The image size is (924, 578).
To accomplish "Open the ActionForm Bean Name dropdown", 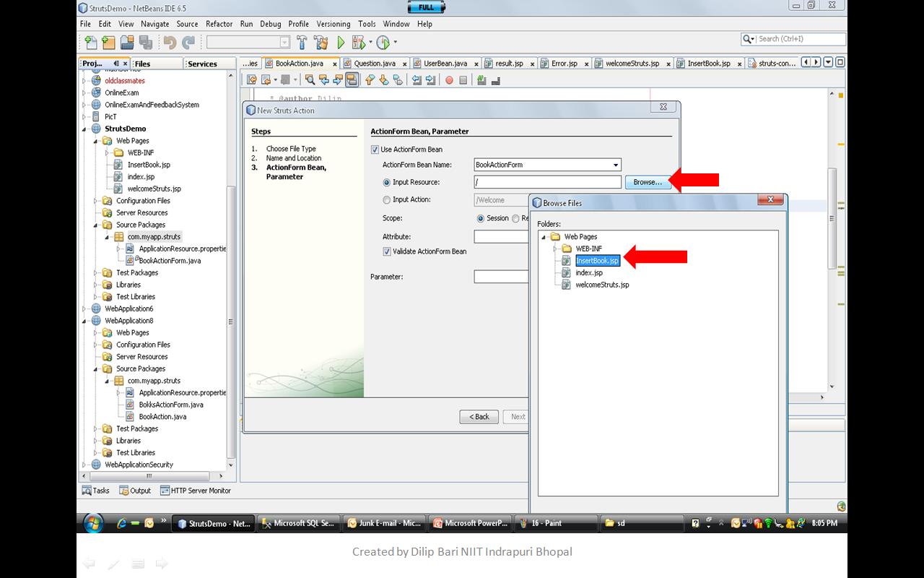I will coord(614,165).
